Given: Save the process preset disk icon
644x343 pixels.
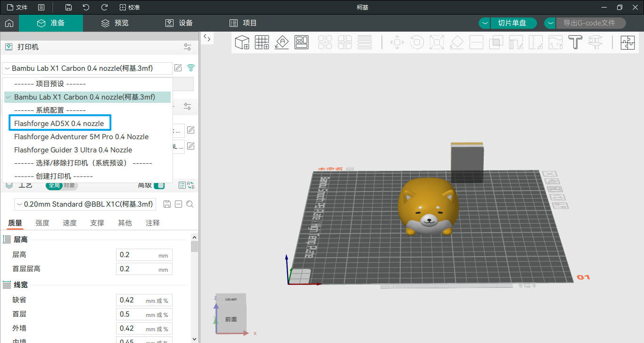Looking at the screenshot, I should (x=166, y=204).
